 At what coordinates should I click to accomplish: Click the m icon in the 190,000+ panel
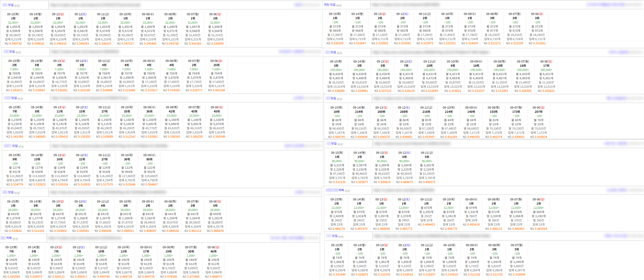[338, 53]
